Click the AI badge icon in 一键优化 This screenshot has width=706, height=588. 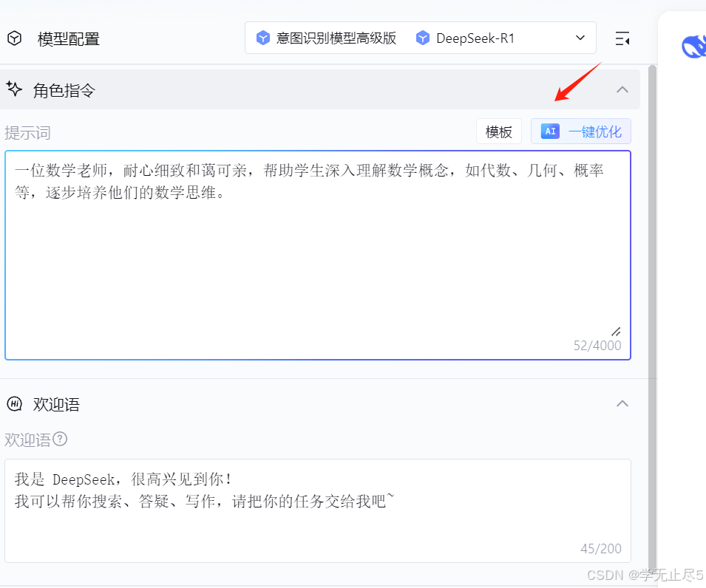(x=550, y=131)
